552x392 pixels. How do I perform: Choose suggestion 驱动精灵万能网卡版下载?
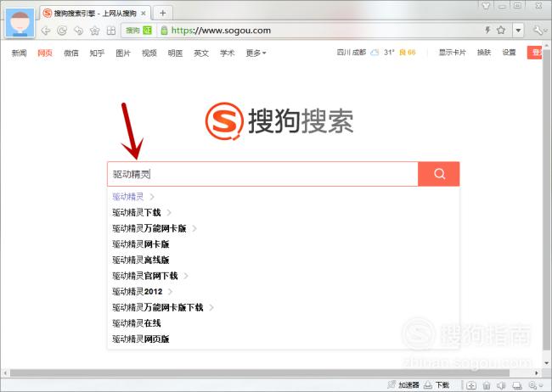tap(158, 307)
